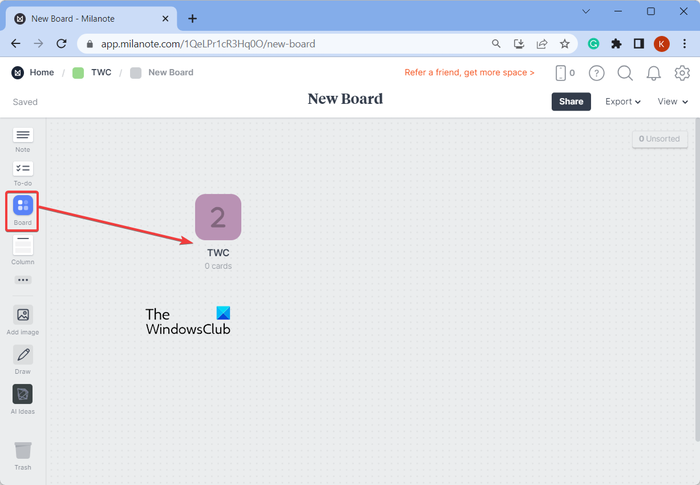Open Extensions puzzle icon
The height and width of the screenshot is (485, 700).
616,44
